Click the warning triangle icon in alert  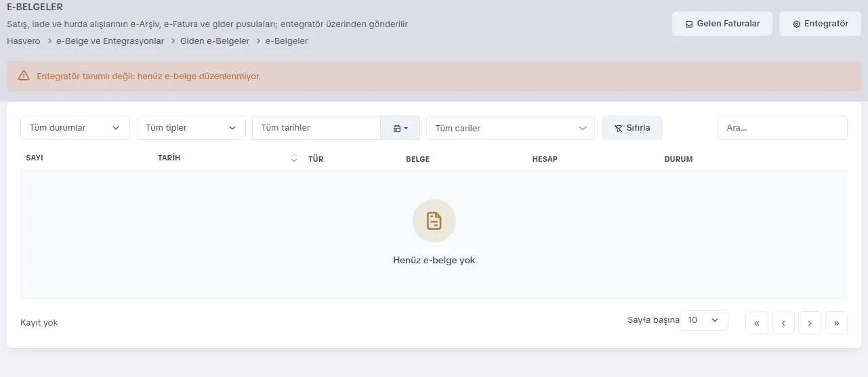24,76
